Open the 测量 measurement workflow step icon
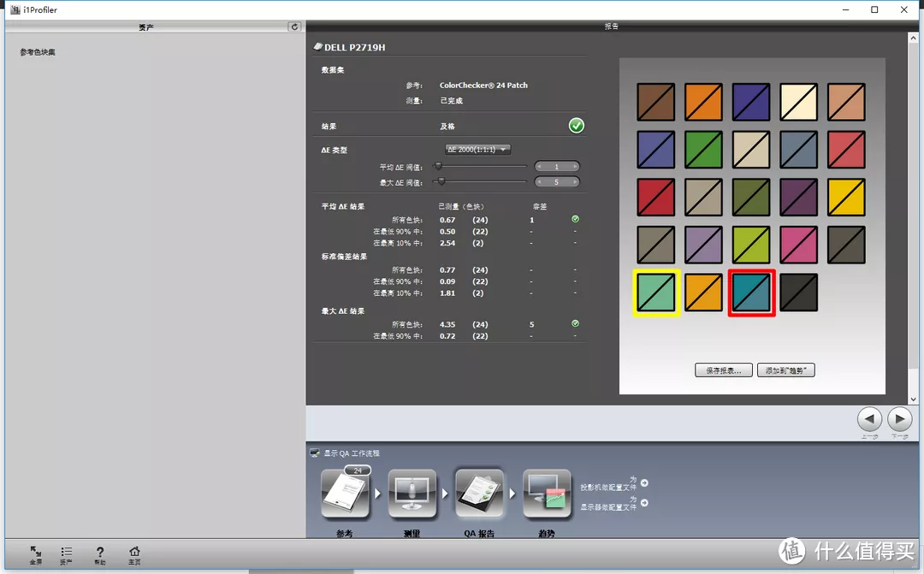The image size is (924, 574). pos(412,494)
